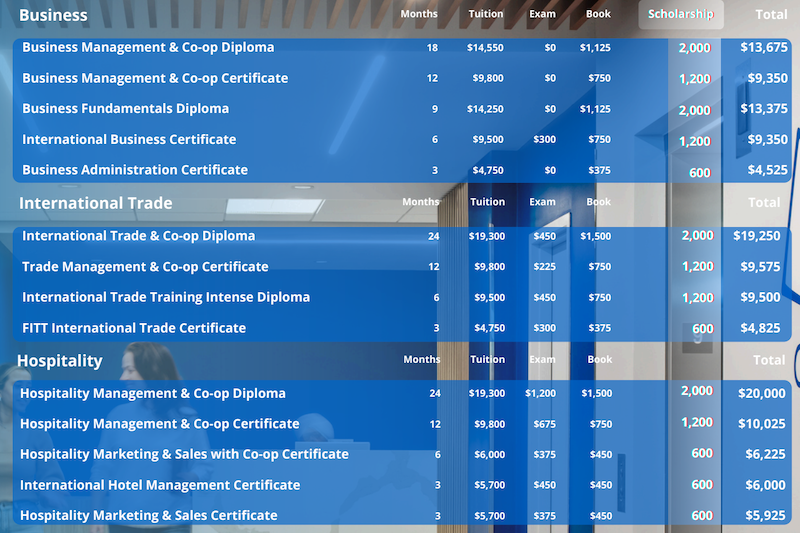This screenshot has width=800, height=533.
Task: Click the $5,700 tuition for International Hotel Management
Action: point(489,485)
